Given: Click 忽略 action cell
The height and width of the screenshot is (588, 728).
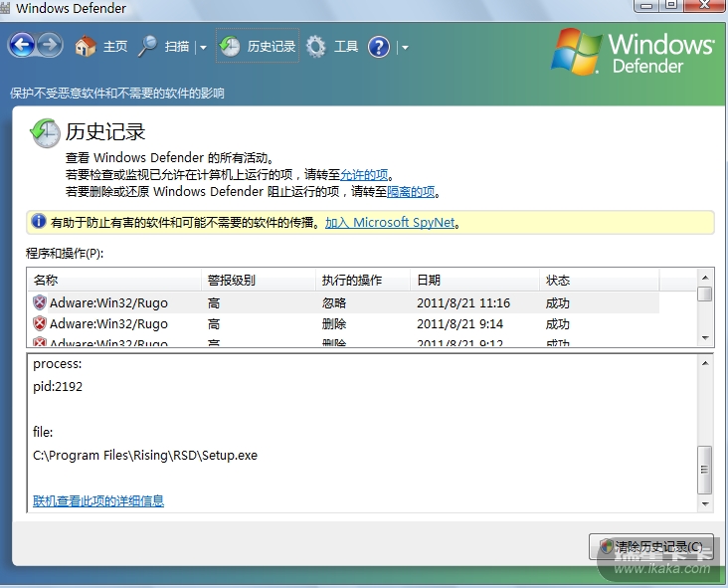Looking at the screenshot, I should click(334, 303).
